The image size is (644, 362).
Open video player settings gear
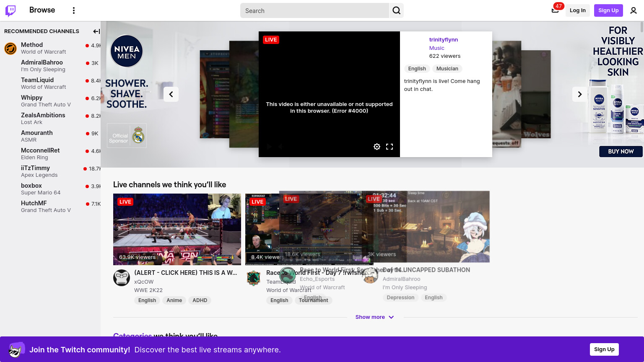point(377,147)
